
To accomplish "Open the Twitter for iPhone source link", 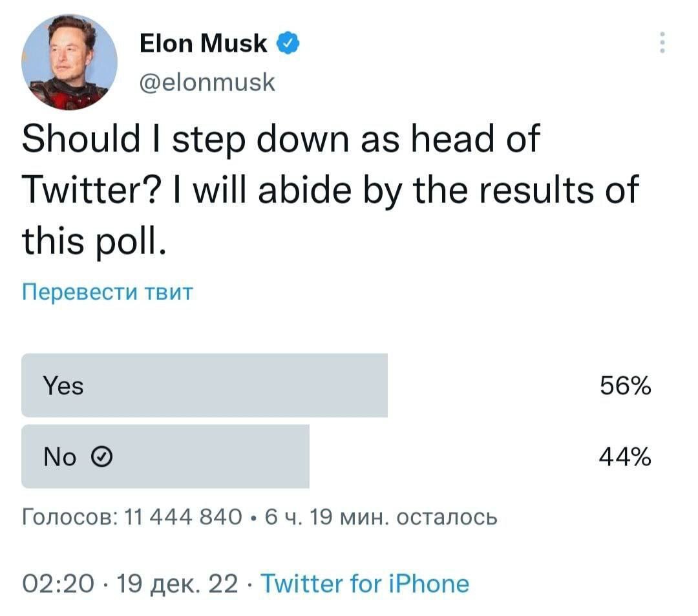I will (x=365, y=584).
